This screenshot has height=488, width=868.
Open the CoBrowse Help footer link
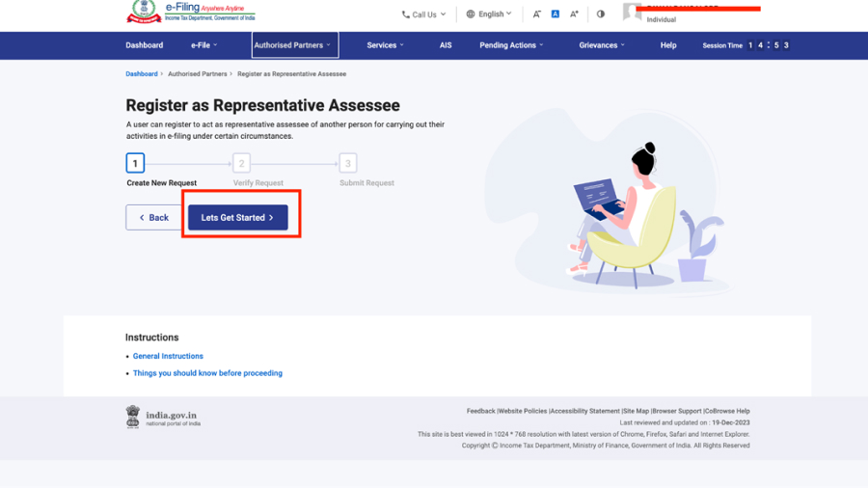727,411
